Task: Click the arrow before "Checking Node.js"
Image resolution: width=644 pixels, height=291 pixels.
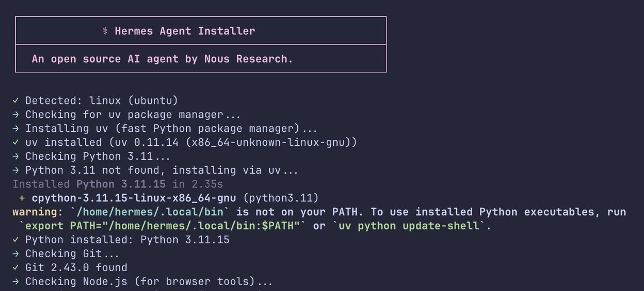Action: pyautogui.click(x=16, y=282)
